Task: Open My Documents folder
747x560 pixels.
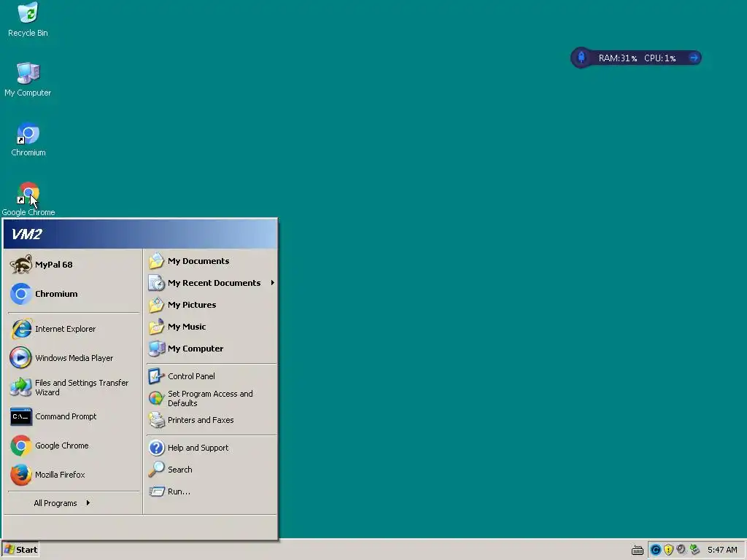Action: [x=211, y=261]
